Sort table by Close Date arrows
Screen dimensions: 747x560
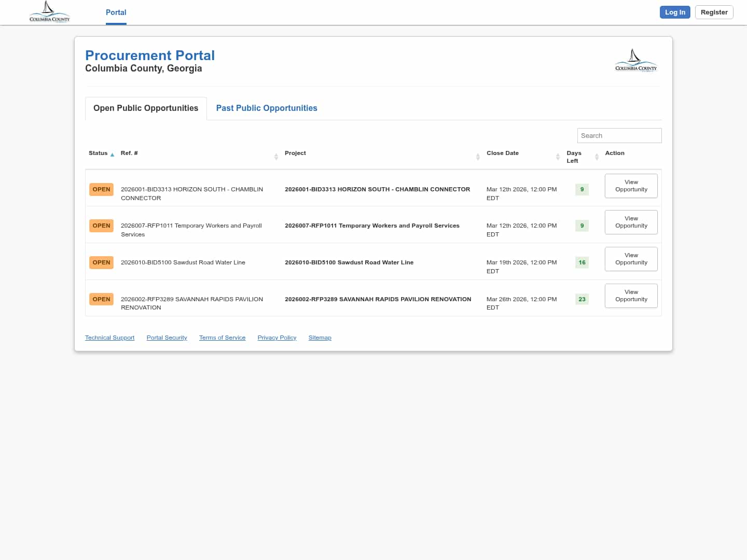558,157
